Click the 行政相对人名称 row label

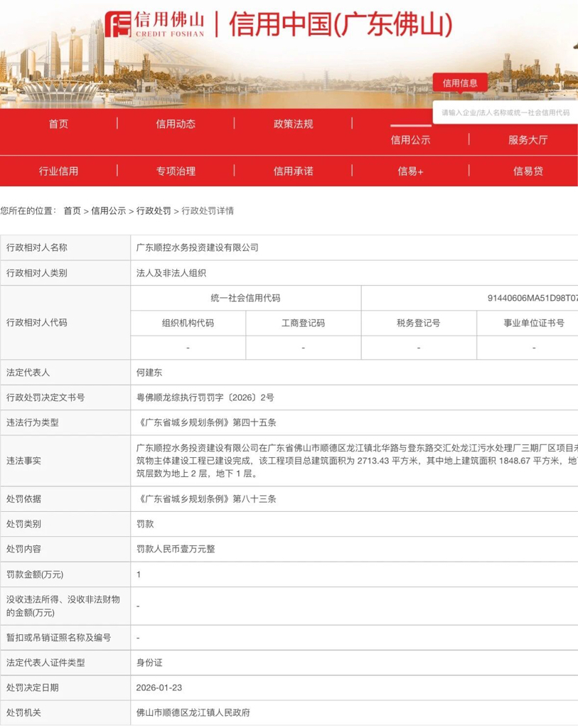click(37, 247)
